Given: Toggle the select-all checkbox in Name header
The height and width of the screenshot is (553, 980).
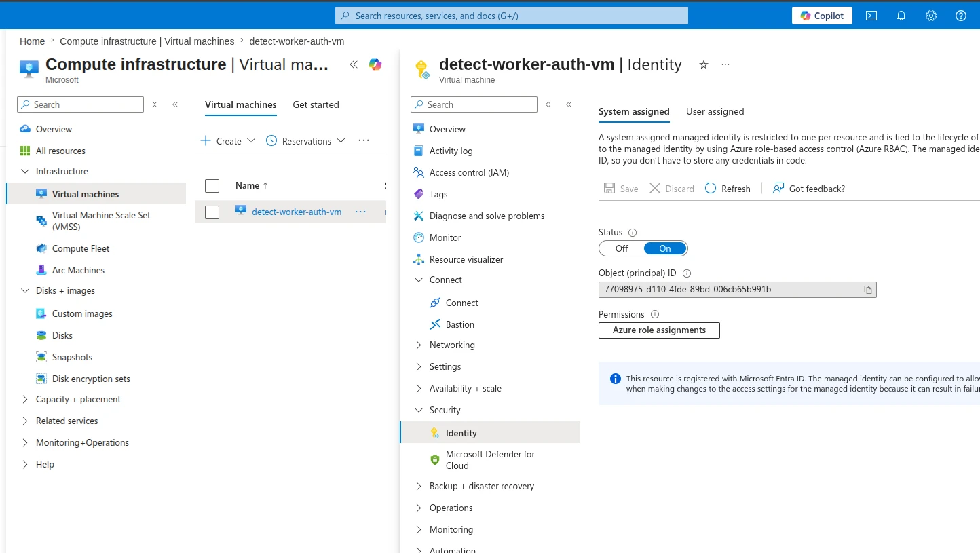Looking at the screenshot, I should pyautogui.click(x=212, y=186).
